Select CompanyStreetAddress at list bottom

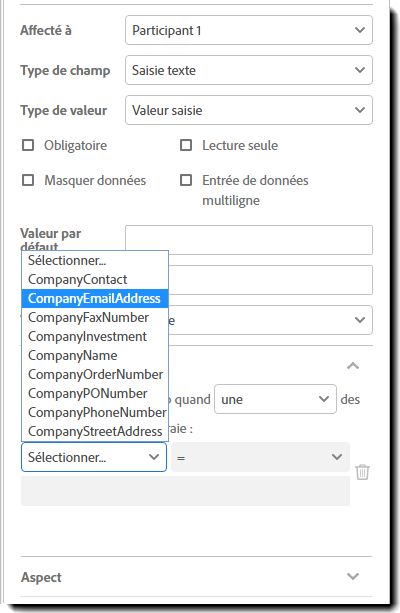tap(95, 431)
